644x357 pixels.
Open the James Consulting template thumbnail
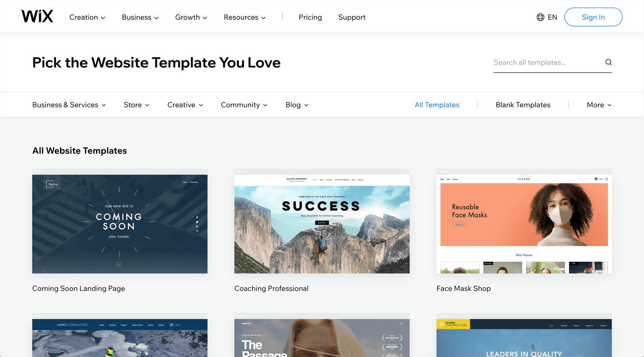[x=120, y=335]
